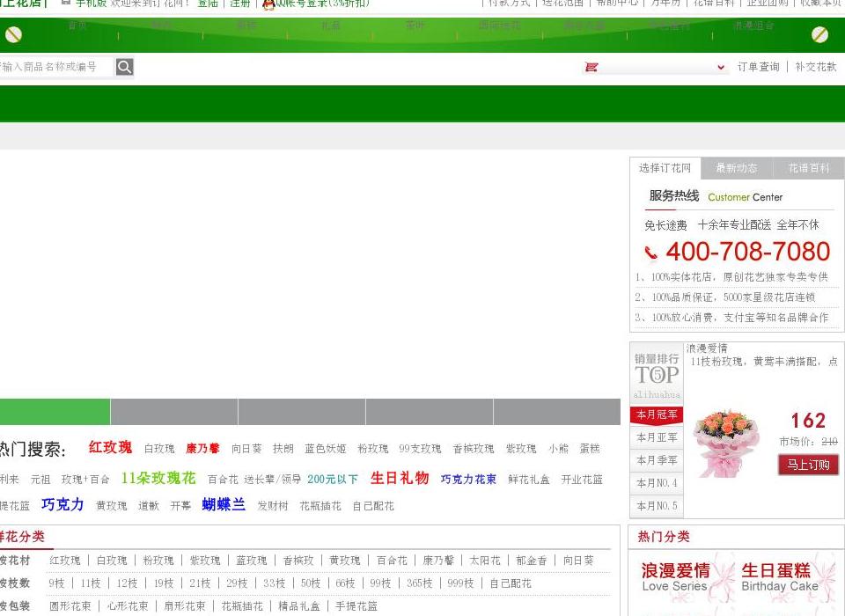Choose 99枝 in 按枝数 row
The height and width of the screenshot is (616, 845).
pyautogui.click(x=380, y=583)
